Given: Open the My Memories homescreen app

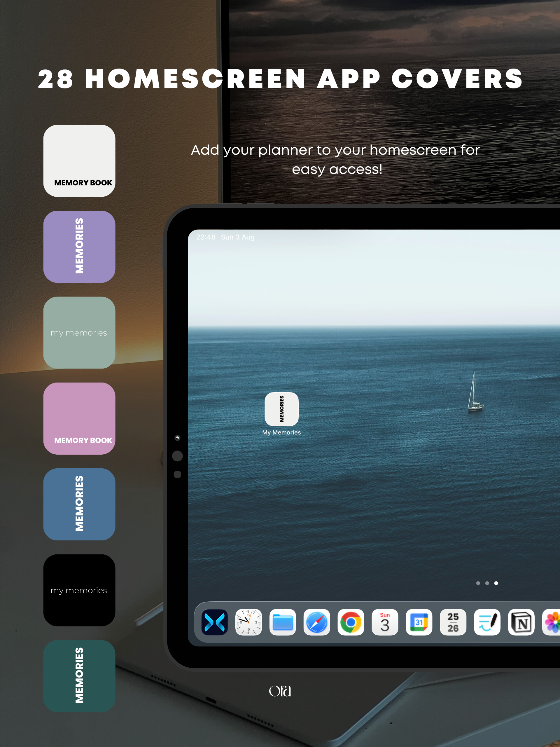Looking at the screenshot, I should click(281, 409).
